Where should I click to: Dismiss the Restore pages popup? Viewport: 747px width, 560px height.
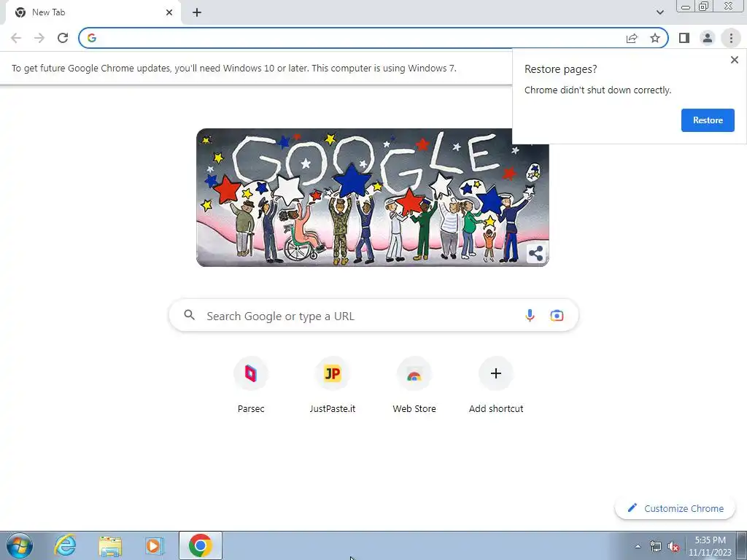pos(734,60)
